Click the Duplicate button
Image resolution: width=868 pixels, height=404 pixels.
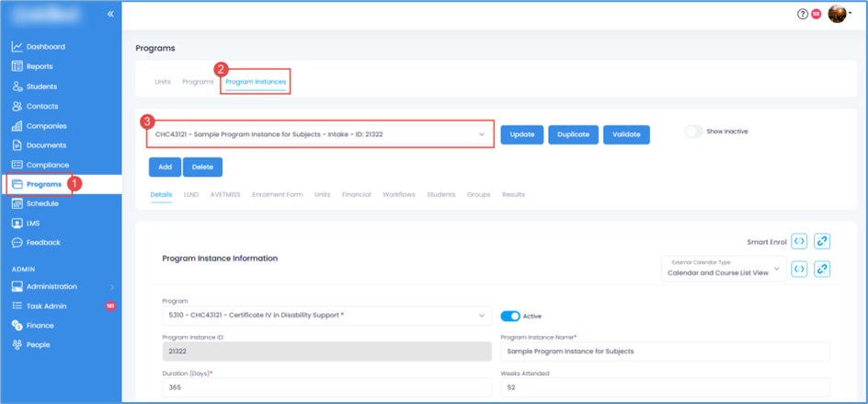(573, 134)
